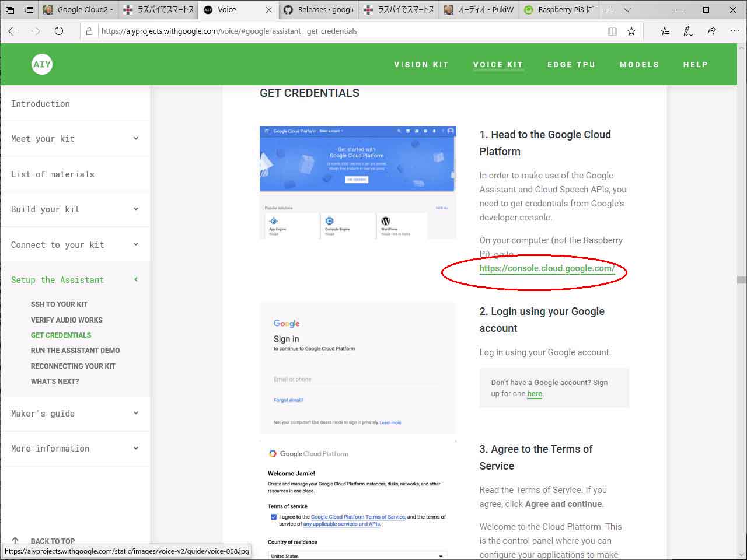Open the Google Sign in screenshot thumbnail

(358, 367)
